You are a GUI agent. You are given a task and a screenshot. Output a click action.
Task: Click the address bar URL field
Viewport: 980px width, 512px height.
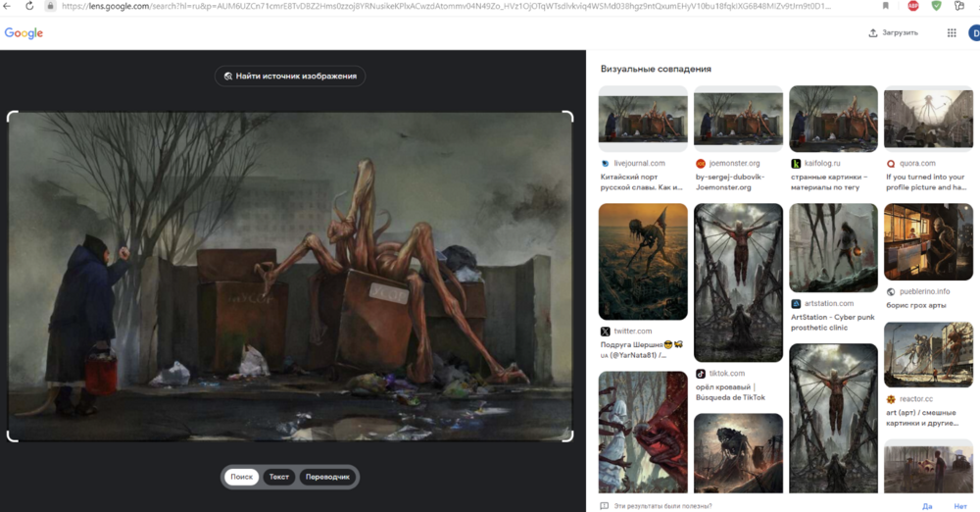pos(446,6)
